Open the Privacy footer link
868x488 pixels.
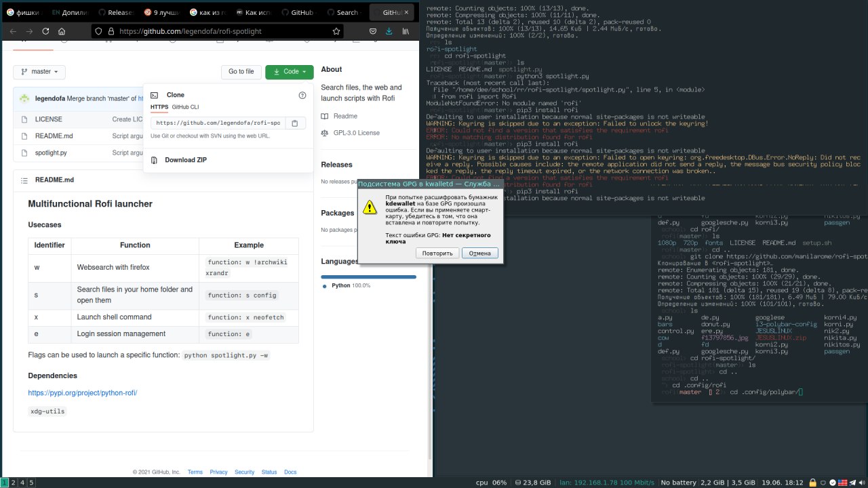pos(218,472)
